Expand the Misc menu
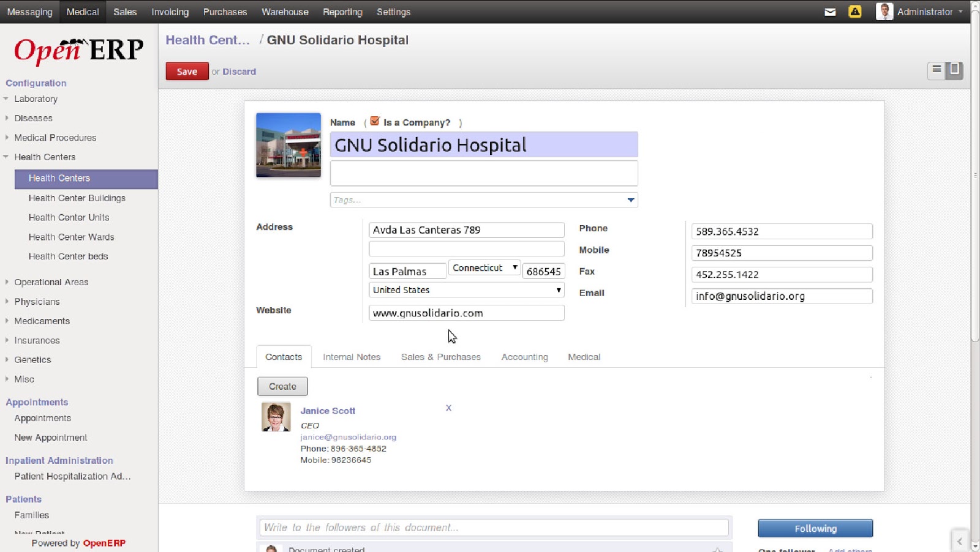The width and height of the screenshot is (980, 552). [x=24, y=379]
